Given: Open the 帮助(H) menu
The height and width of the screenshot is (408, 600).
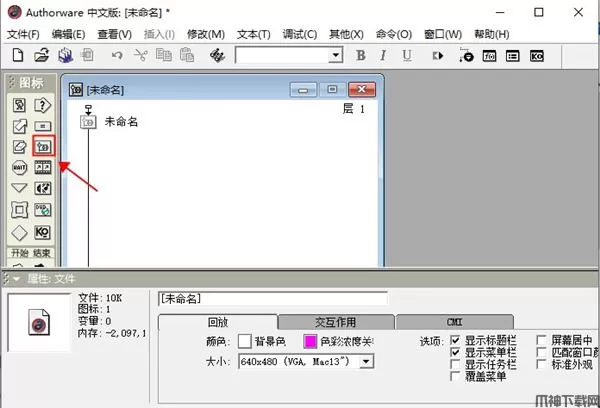Looking at the screenshot, I should tap(492, 34).
